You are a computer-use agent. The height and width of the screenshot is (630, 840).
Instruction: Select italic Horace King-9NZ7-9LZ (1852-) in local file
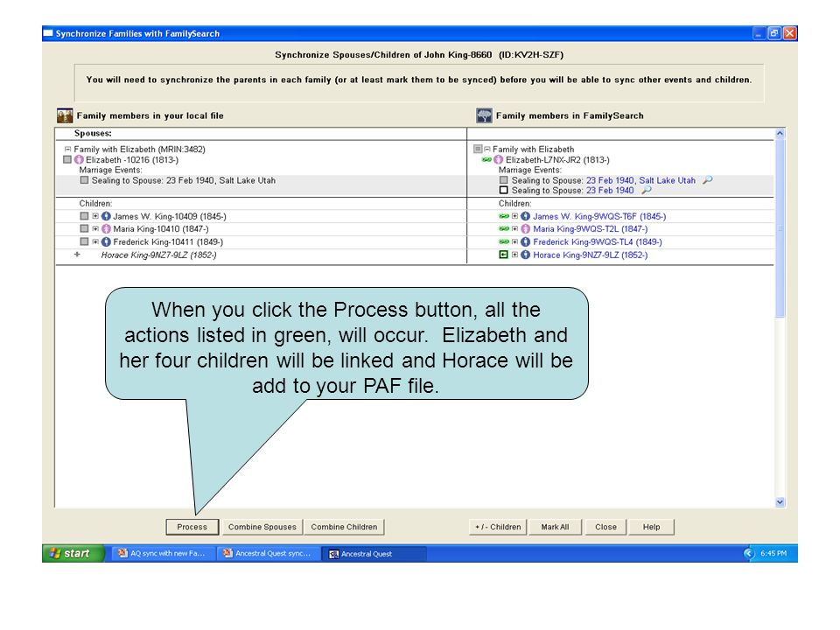159,255
